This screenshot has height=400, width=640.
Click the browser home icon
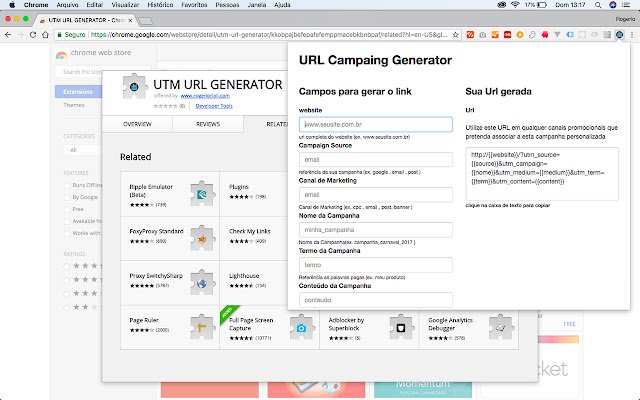(45, 35)
